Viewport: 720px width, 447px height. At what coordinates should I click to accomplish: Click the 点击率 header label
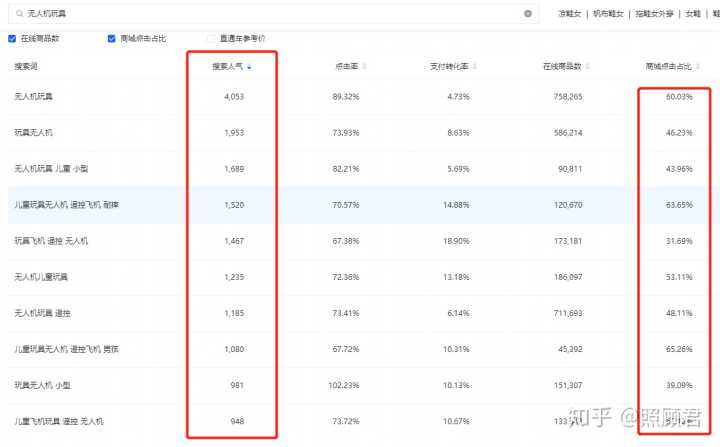click(347, 67)
